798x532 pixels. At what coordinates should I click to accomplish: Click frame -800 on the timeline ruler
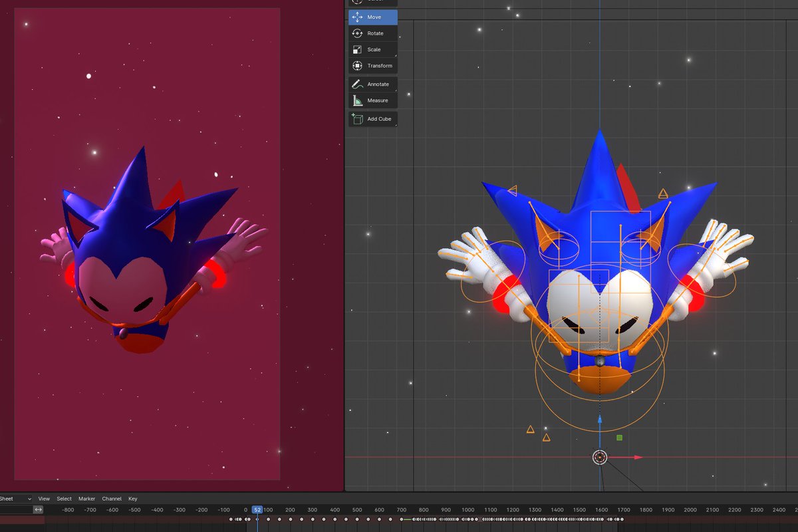68,510
